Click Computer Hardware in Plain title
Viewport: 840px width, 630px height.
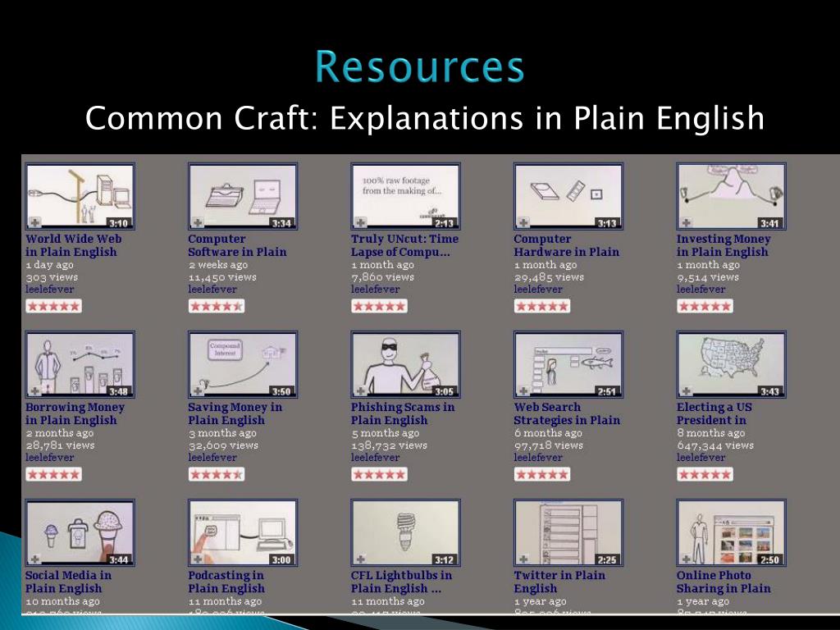(x=566, y=245)
